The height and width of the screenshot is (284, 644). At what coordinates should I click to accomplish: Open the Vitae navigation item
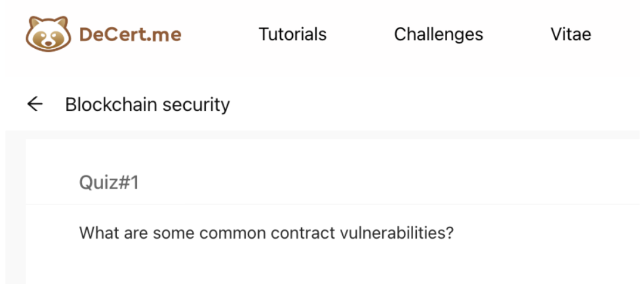click(571, 35)
